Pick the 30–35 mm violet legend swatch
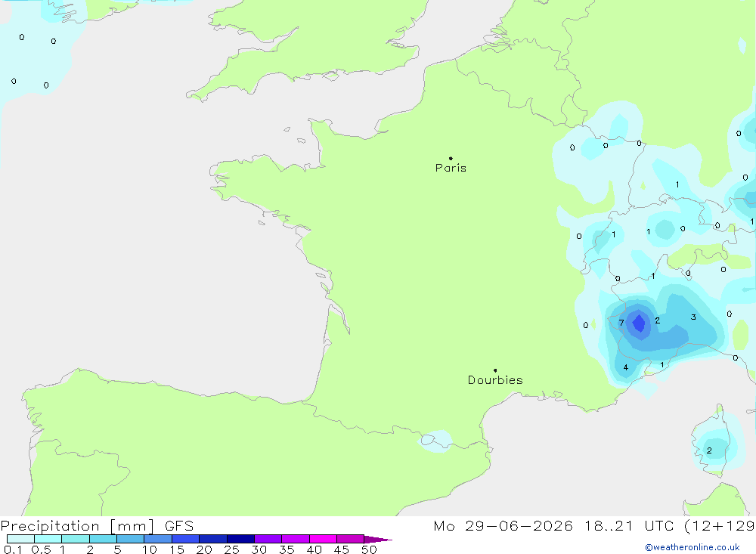 coord(268,539)
